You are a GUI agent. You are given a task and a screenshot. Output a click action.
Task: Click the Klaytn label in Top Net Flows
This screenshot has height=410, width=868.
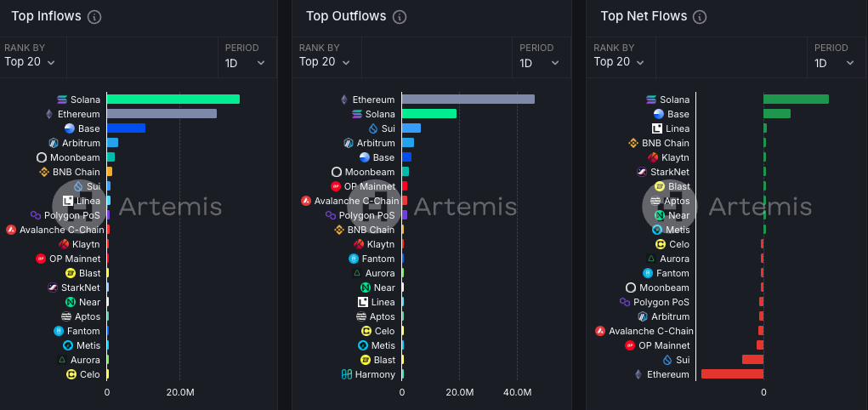[x=675, y=157]
